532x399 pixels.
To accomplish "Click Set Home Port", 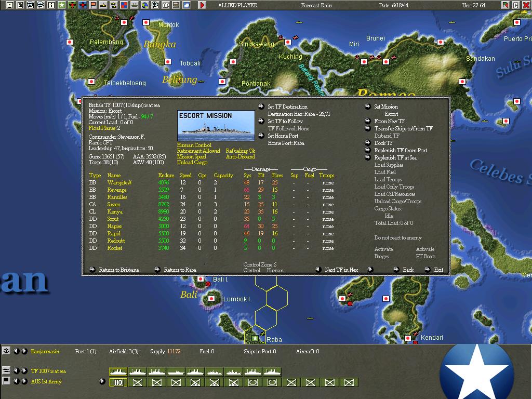I will [283, 136].
